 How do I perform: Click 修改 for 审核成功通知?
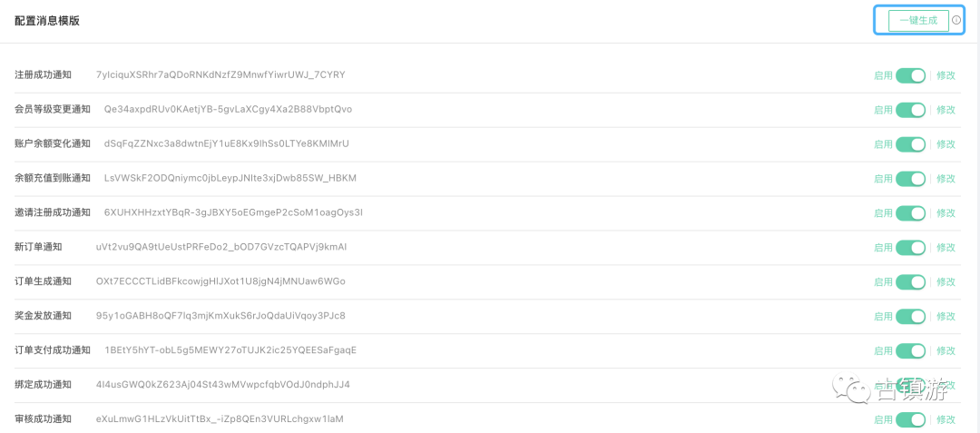(x=946, y=418)
